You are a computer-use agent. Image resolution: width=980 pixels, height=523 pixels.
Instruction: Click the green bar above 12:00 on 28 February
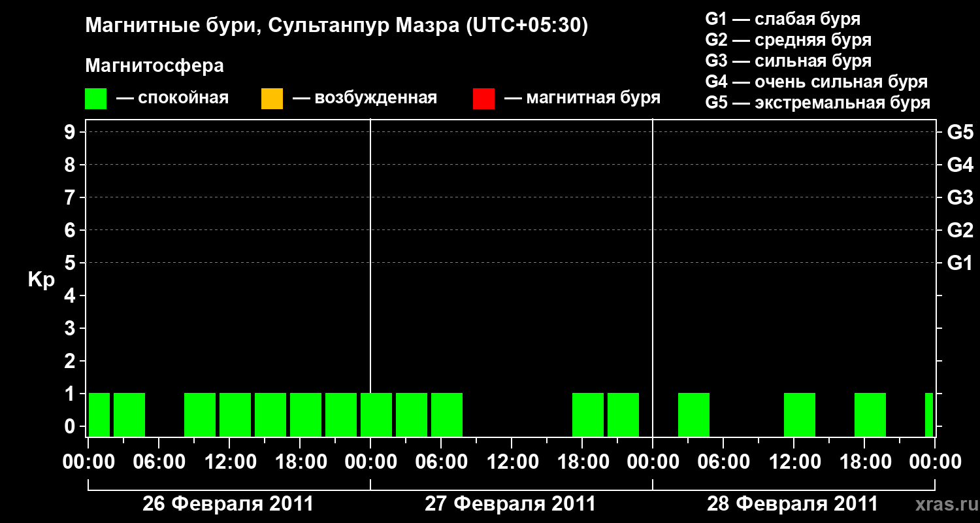pos(800,414)
